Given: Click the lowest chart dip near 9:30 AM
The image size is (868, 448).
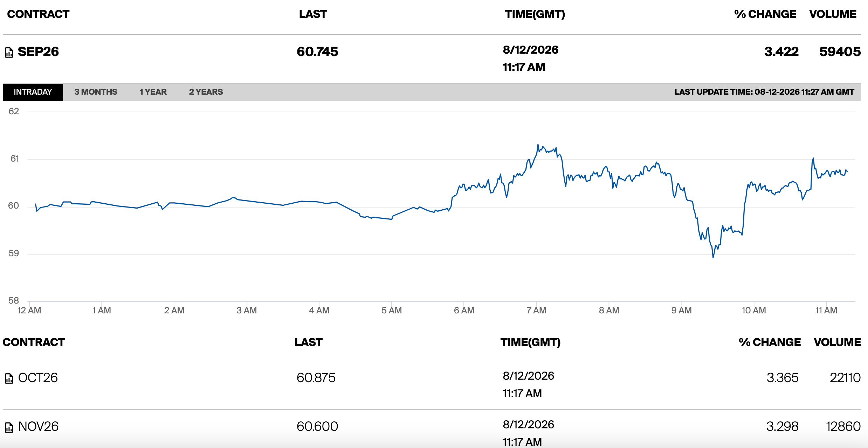Looking at the screenshot, I should click(713, 257).
